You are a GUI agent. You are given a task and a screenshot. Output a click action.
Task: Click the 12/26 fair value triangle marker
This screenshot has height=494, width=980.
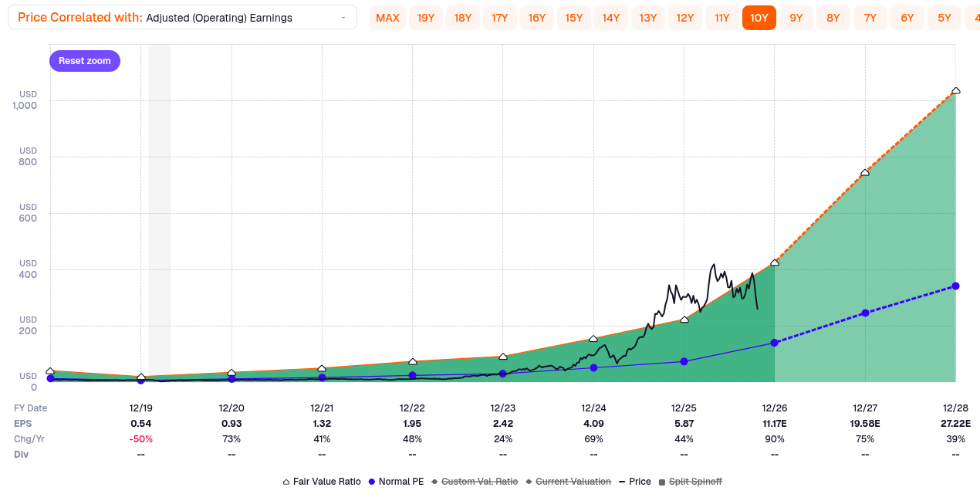775,262
